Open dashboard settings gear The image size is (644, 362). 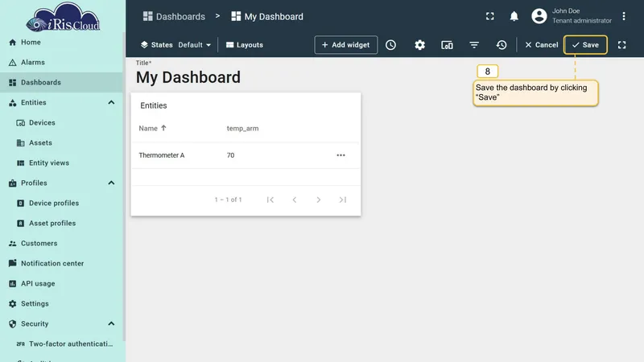(419, 45)
